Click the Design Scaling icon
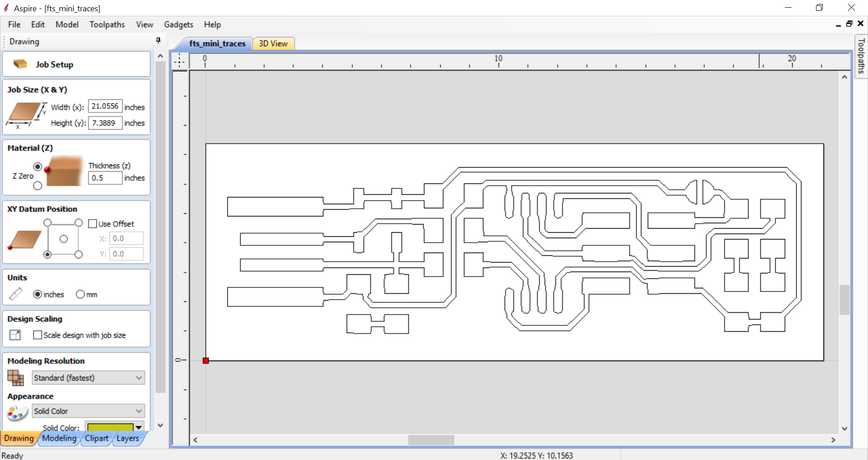The width and height of the screenshot is (868, 460). [x=15, y=335]
